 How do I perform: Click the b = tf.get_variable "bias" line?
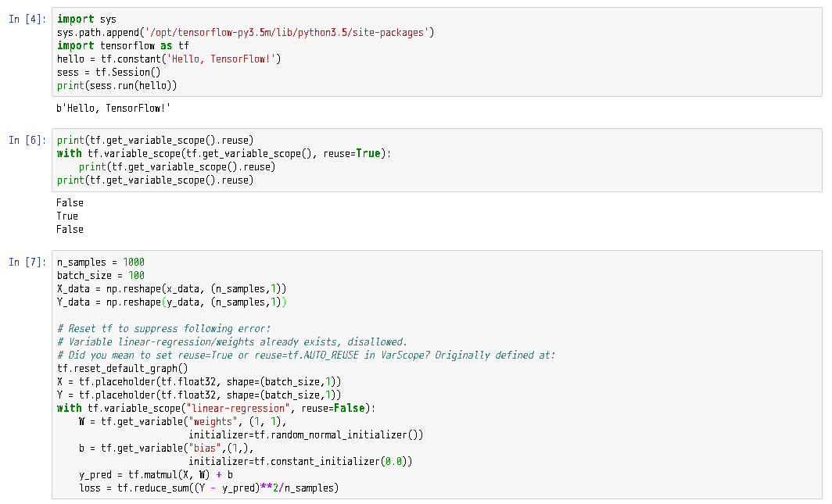(167, 449)
